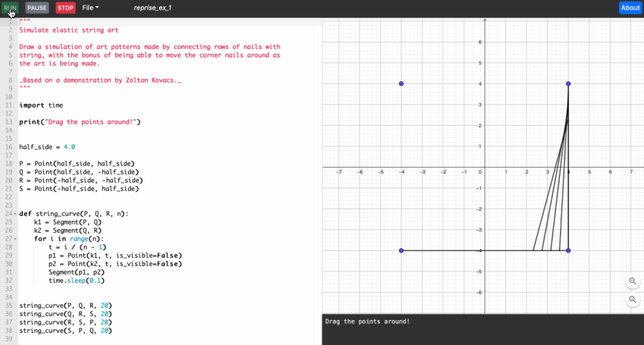The image size is (644, 345).
Task: Select the blue point at bottom-right corner
Action: (x=568, y=250)
